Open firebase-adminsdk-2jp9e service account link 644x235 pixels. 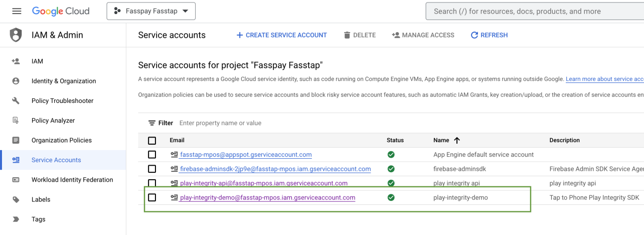tap(275, 169)
